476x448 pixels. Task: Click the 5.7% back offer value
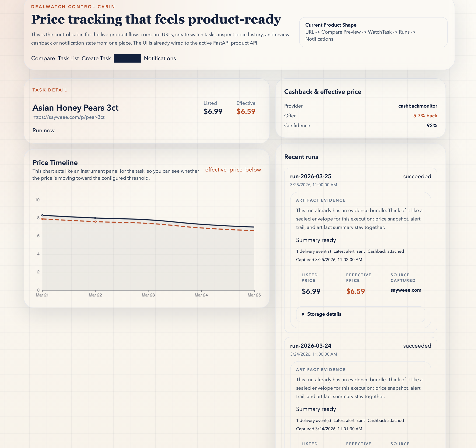[425, 116]
